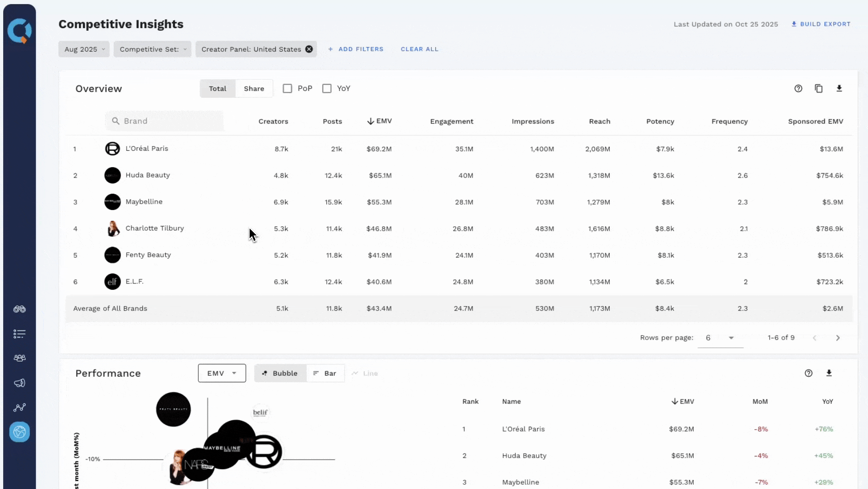868x489 pixels.
Task: Switch the Overview toggle to Share
Action: point(254,88)
